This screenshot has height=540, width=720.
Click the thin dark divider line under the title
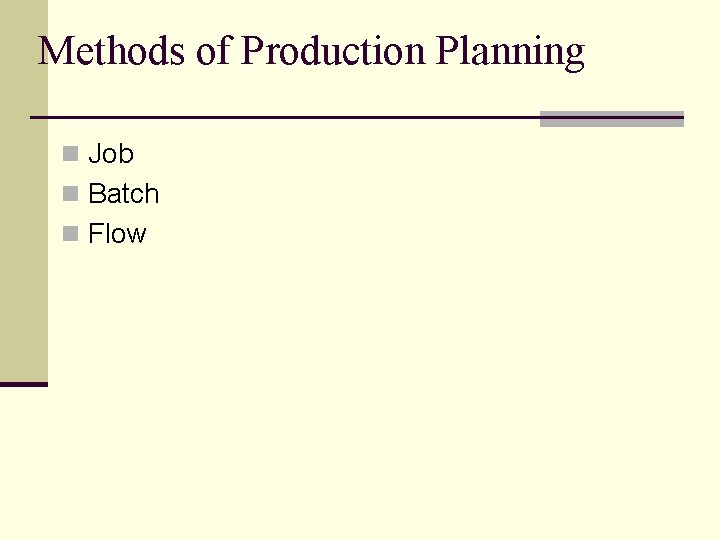tap(280, 118)
